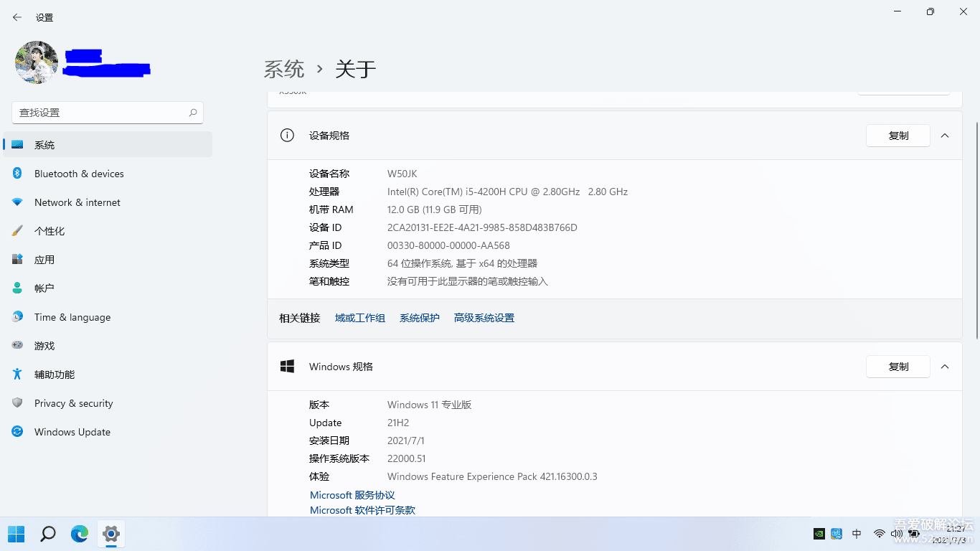Go back using the arrow icon
This screenshot has height=551, width=980.
[17, 17]
